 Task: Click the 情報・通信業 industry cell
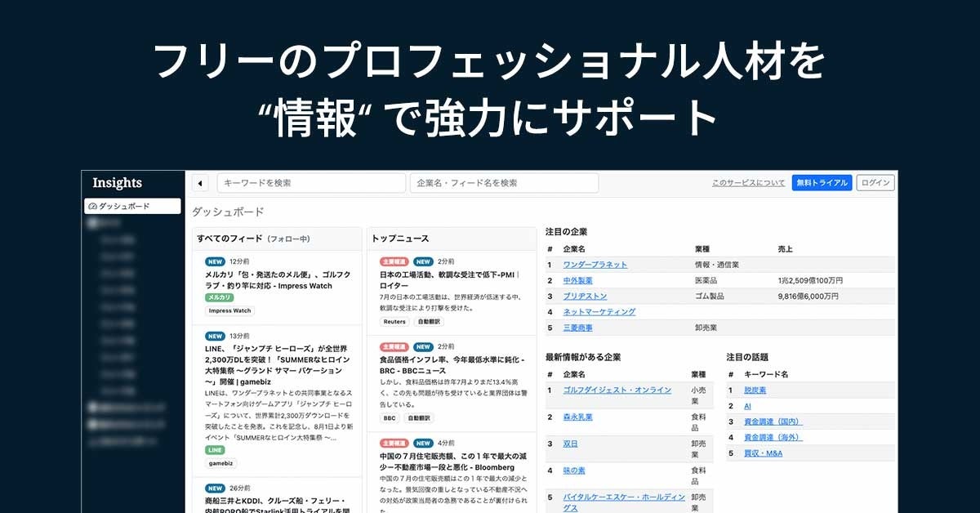point(717,265)
